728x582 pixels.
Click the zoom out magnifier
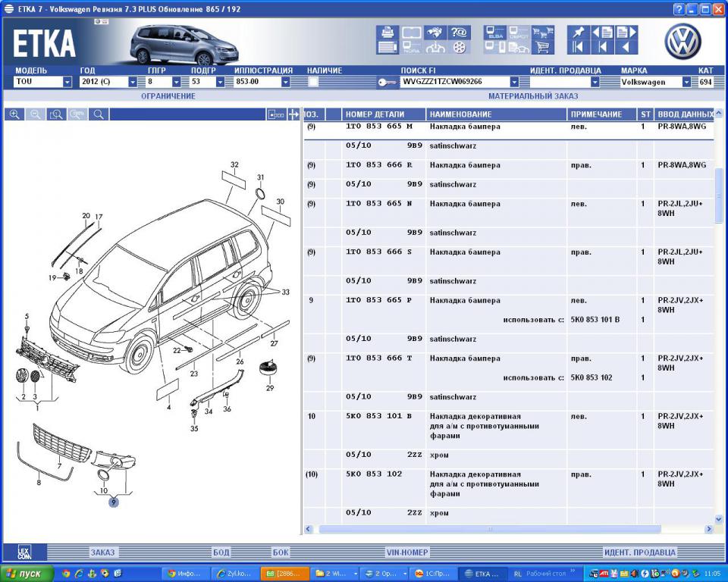pos(36,114)
